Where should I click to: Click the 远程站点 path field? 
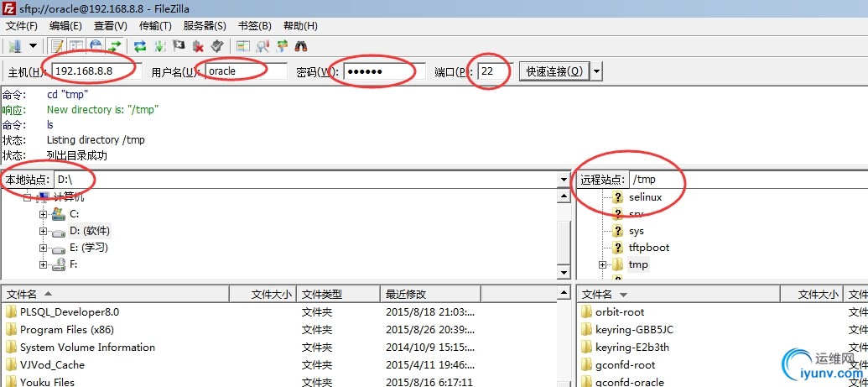tap(748, 180)
